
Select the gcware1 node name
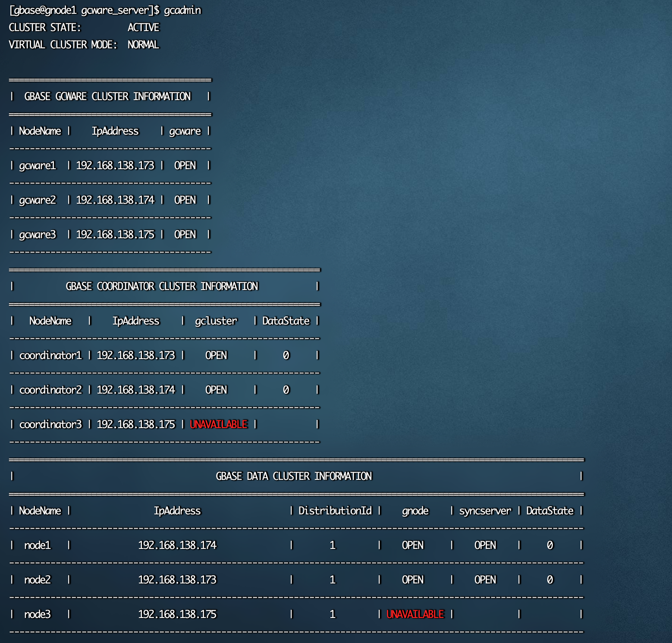(38, 166)
